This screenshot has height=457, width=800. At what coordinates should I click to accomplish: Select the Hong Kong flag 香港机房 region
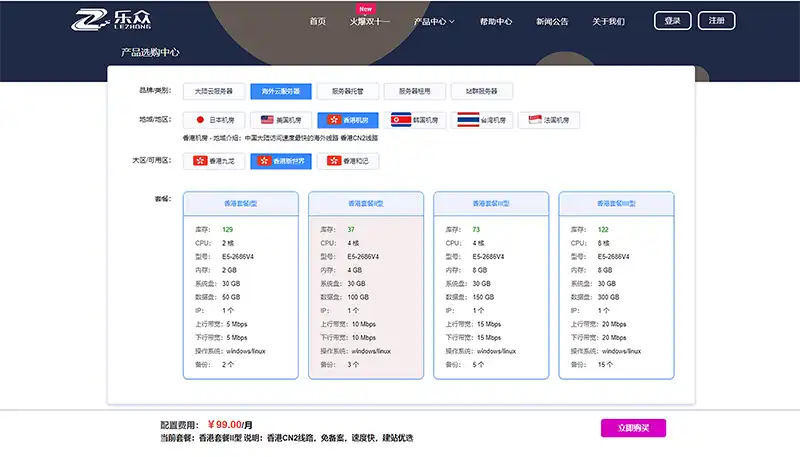click(x=348, y=120)
